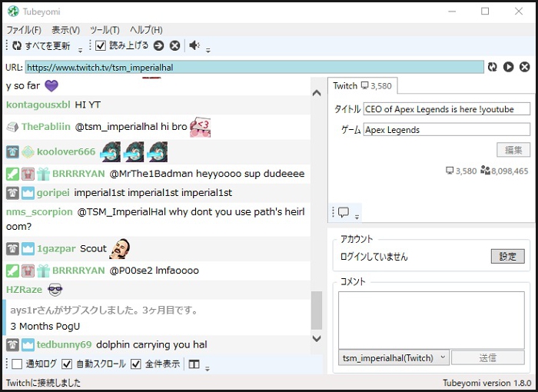Click the 設定 account settings button
The width and height of the screenshot is (538, 392).
[x=507, y=257]
